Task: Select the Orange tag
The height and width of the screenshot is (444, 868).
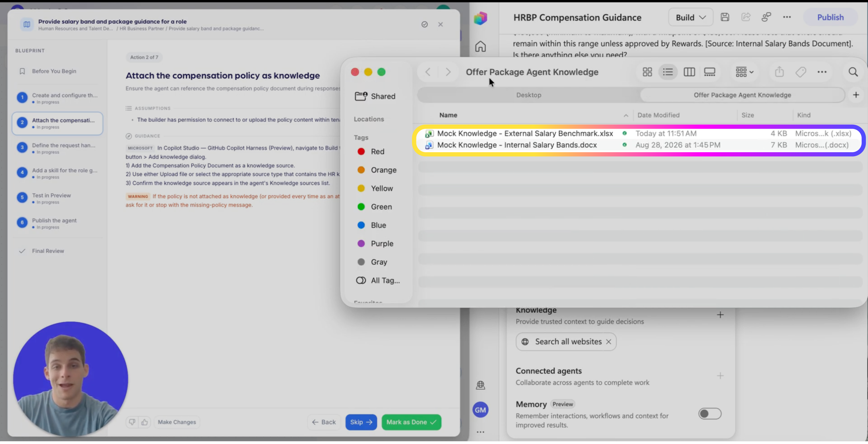Action: [377, 170]
